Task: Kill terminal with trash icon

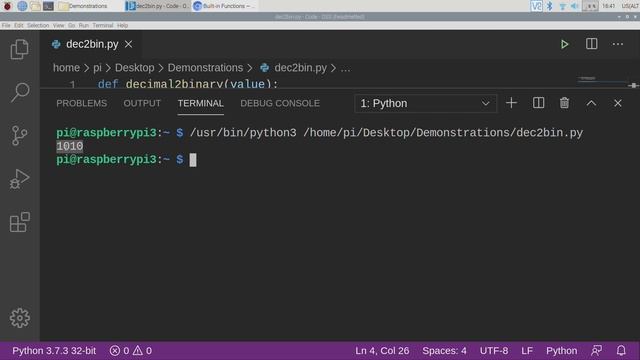Action: point(564,103)
